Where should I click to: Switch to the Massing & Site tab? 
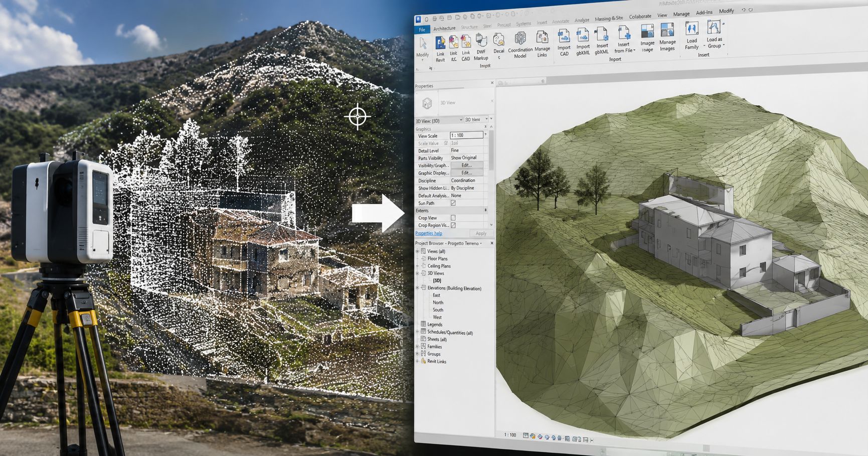coord(609,19)
